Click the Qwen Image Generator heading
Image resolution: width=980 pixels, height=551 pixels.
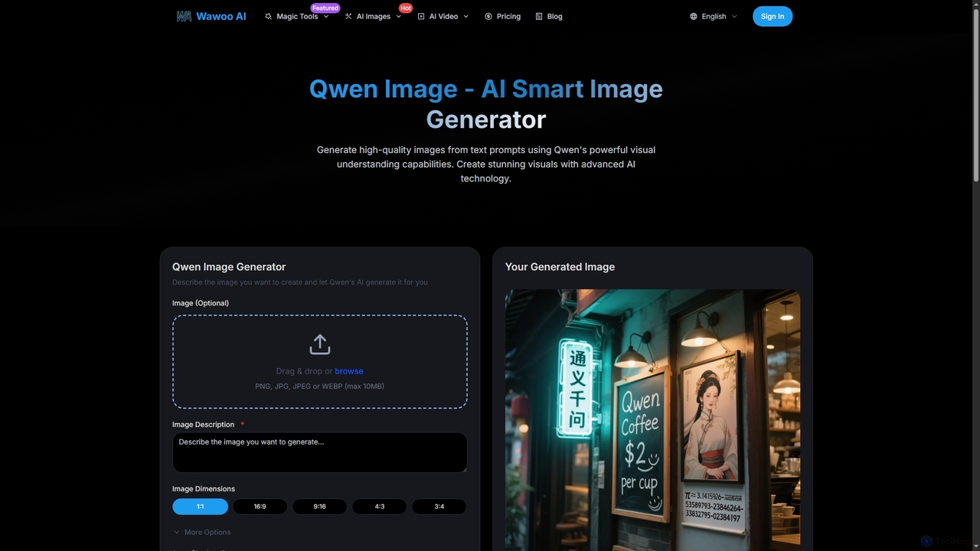coord(229,267)
